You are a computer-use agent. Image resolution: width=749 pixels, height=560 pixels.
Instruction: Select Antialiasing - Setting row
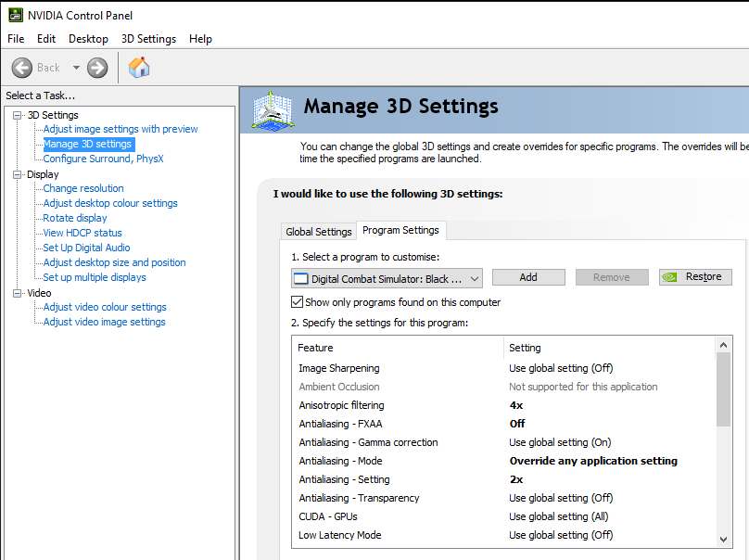[504, 479]
